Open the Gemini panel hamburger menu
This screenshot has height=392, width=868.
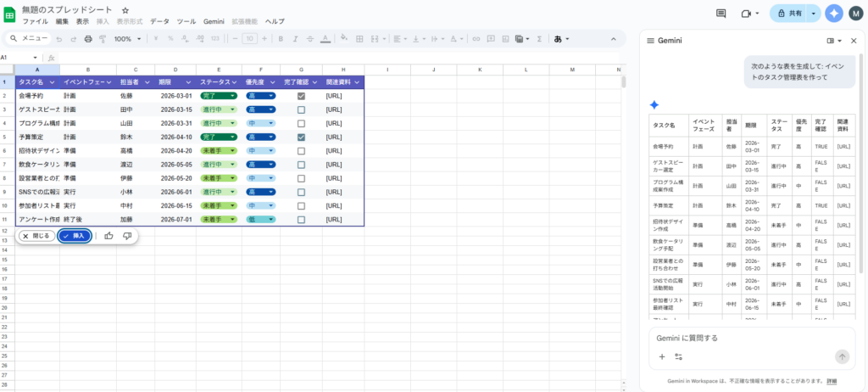(650, 40)
